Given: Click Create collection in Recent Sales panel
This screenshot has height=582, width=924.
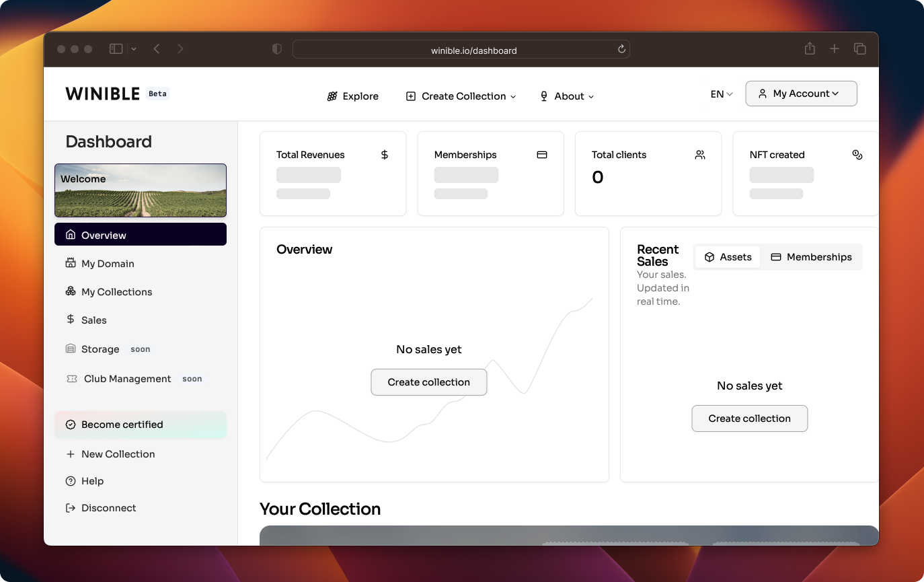Looking at the screenshot, I should (x=750, y=419).
